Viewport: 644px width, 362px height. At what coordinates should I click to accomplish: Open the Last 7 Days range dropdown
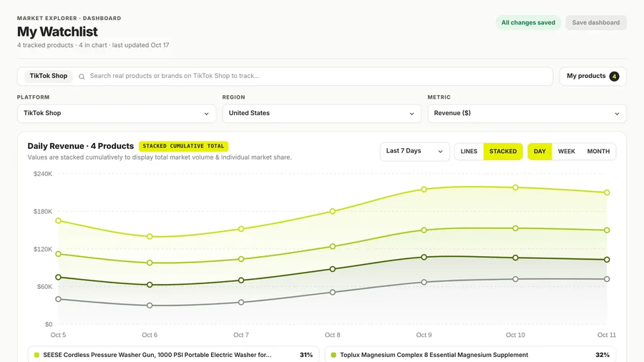click(x=415, y=152)
